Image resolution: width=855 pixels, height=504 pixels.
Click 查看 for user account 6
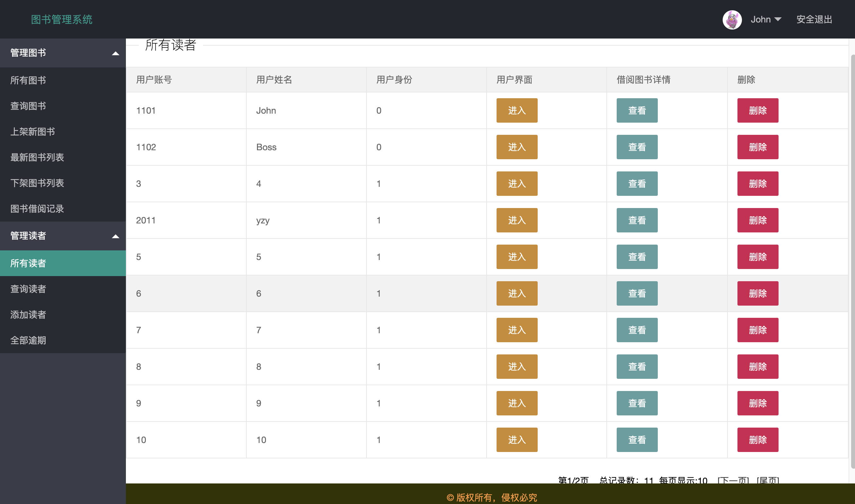637,293
